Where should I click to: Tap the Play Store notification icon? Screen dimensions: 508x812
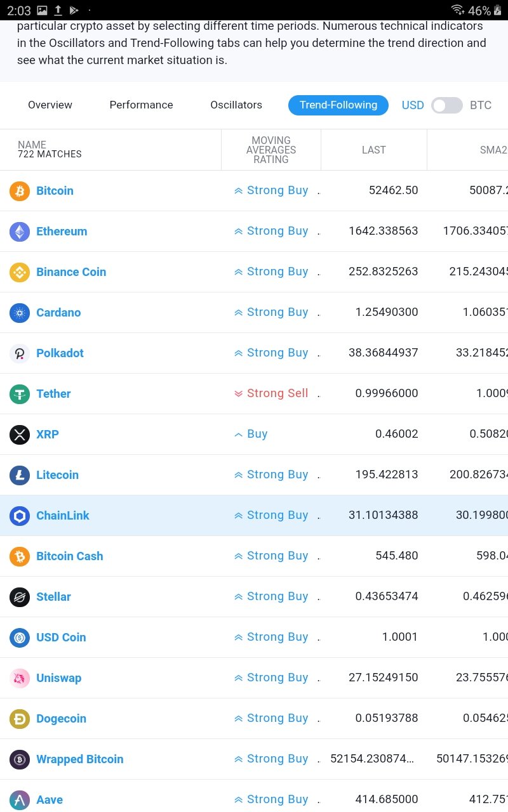[74, 10]
